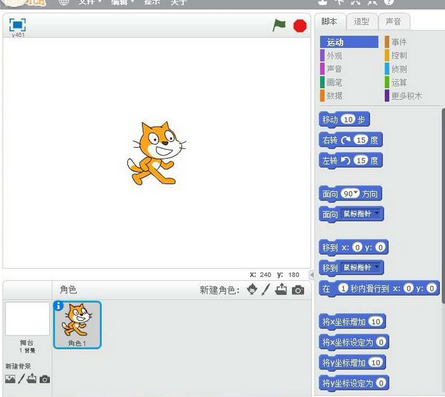Screen dimensions: 445x397
Task: Open the 面向 鼠标指针 dropdown arrow
Action: pos(377,213)
